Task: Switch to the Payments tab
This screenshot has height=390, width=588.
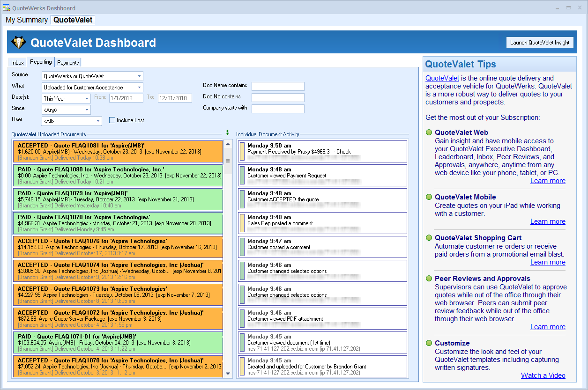Action: tap(68, 63)
